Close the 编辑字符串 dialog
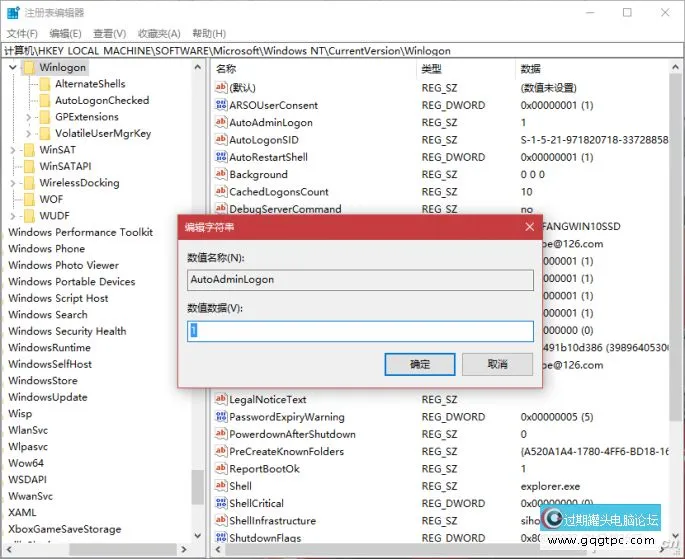 [x=530, y=228]
